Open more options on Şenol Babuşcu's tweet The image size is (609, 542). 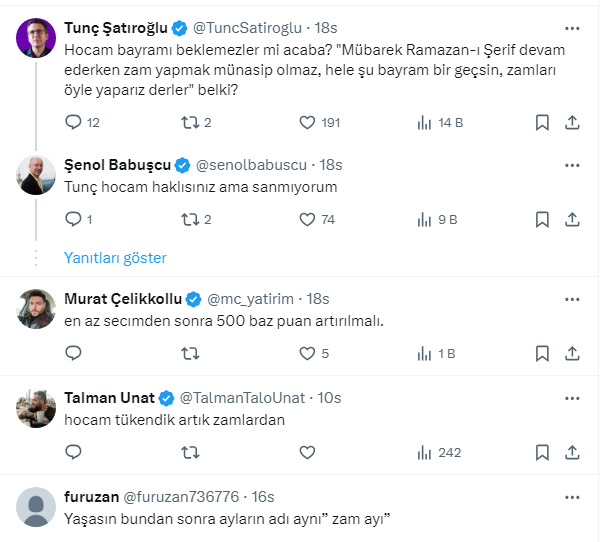tap(572, 164)
